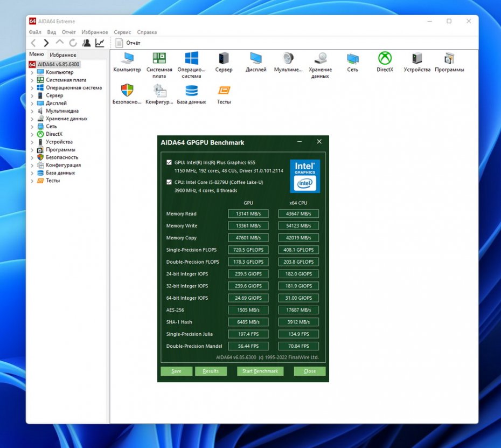
Task: Open the База данных icon
Action: tap(191, 91)
